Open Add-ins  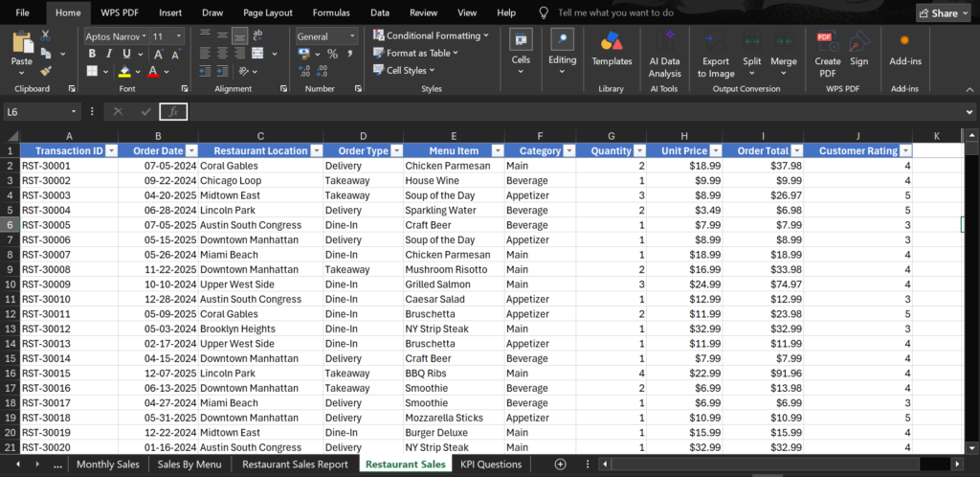coord(905,49)
